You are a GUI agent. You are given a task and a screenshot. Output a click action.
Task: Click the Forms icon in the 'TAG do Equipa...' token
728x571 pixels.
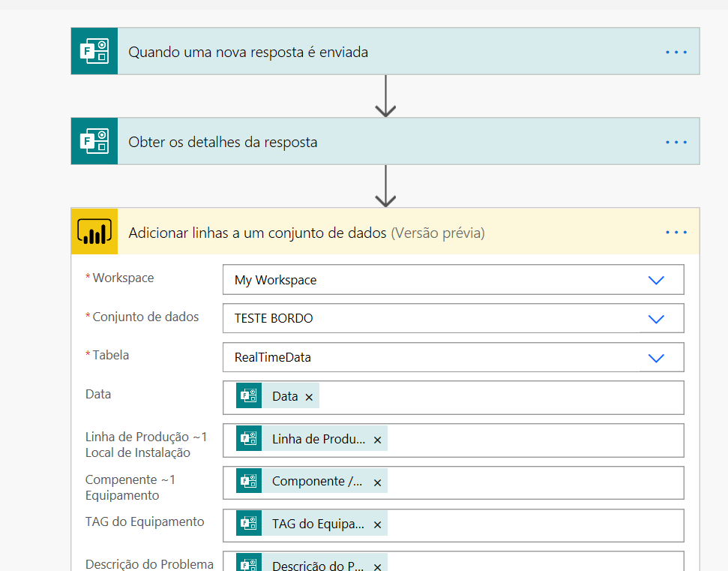[249, 523]
